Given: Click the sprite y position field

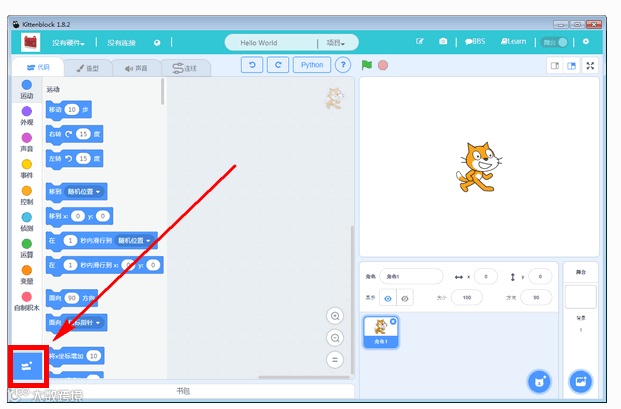Looking at the screenshot, I should pos(540,276).
